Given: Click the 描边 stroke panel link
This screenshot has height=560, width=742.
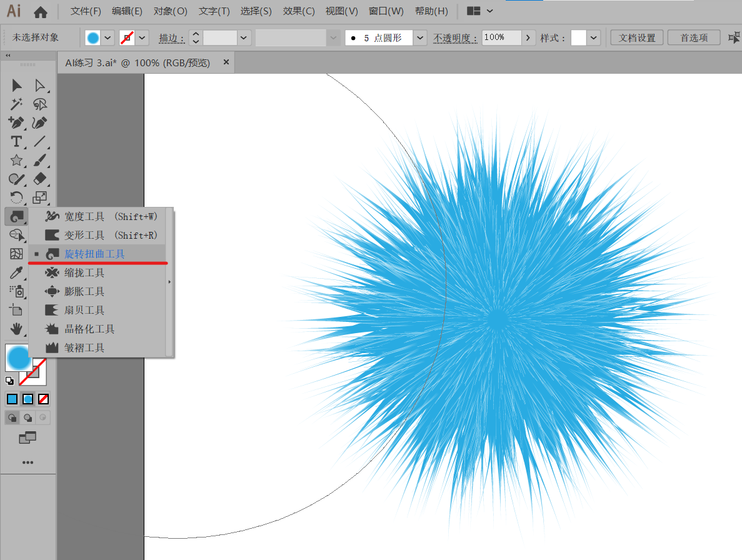Looking at the screenshot, I should point(171,38).
